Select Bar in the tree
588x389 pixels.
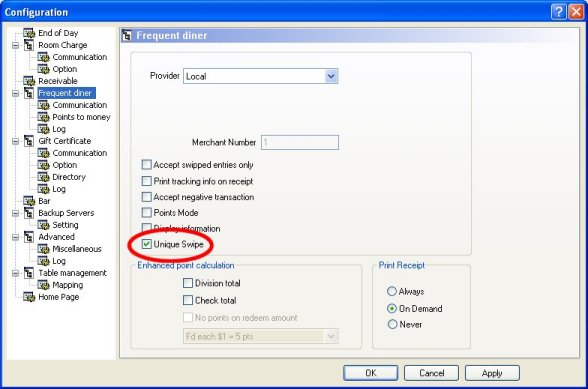44,201
